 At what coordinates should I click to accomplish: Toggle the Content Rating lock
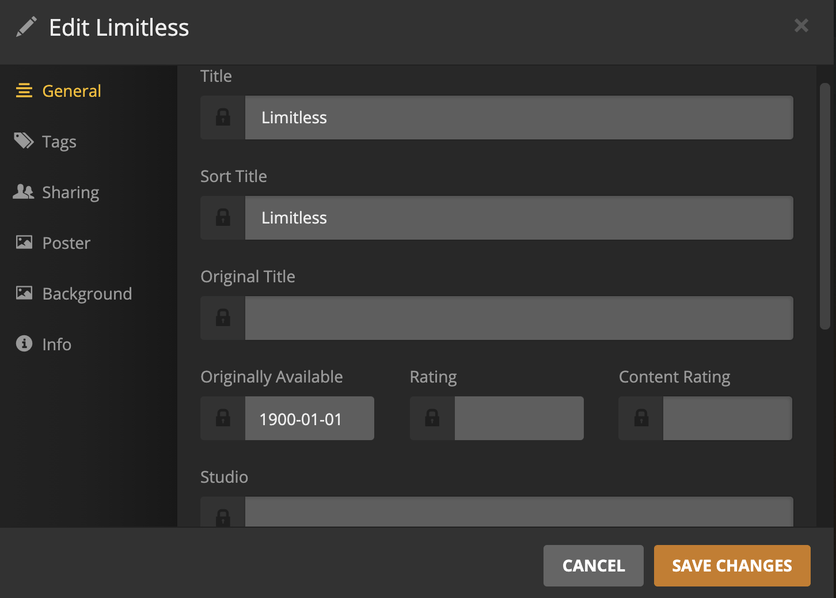point(641,419)
